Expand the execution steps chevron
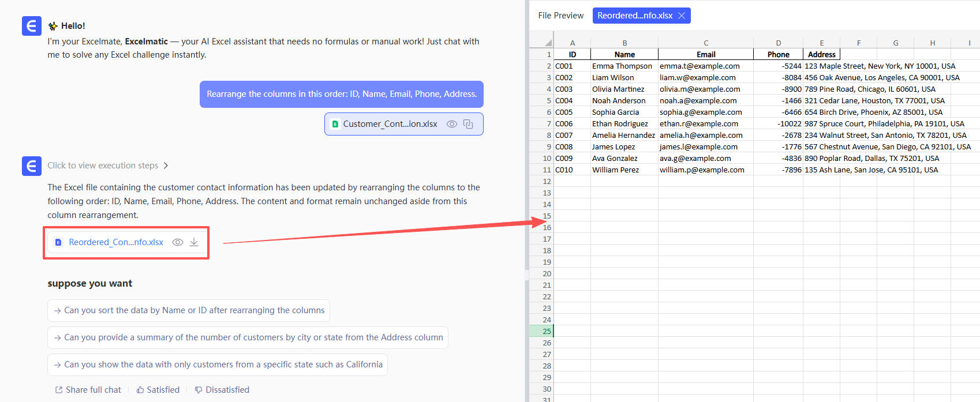980x402 pixels. [166, 166]
